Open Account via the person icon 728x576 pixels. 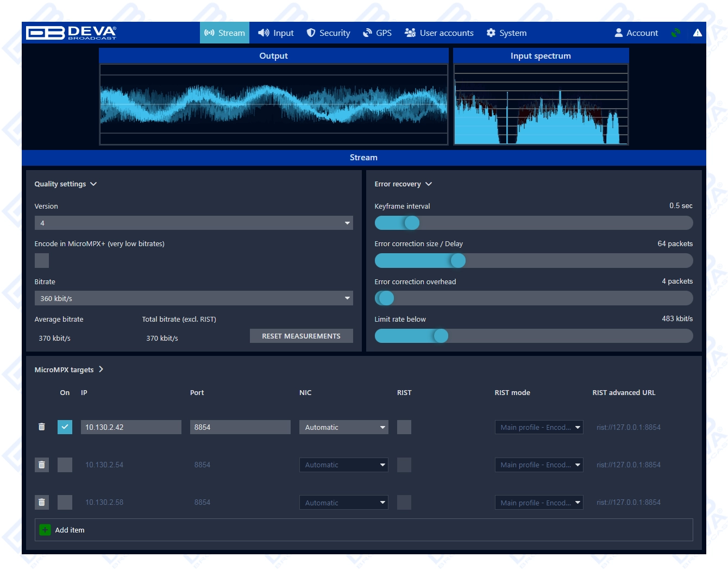click(x=636, y=33)
